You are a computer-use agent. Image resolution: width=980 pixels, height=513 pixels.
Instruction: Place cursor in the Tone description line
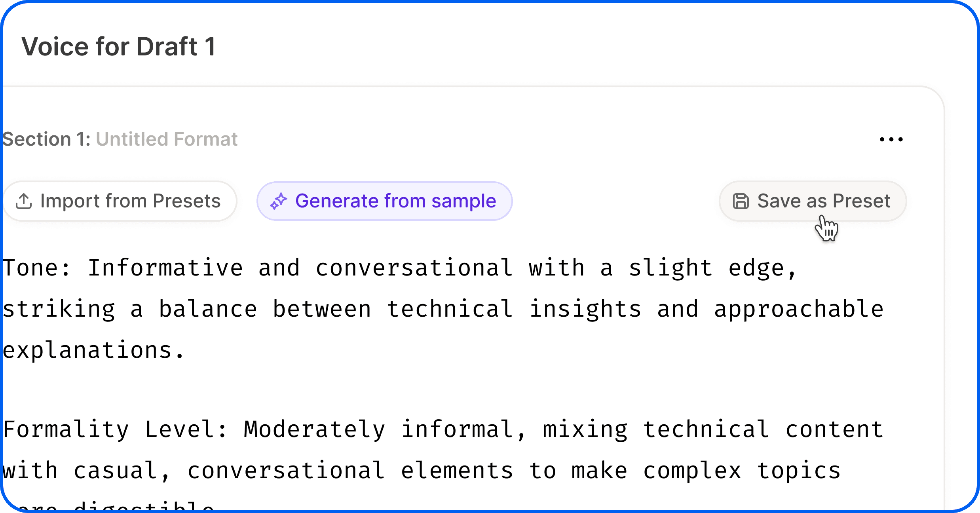[400, 268]
